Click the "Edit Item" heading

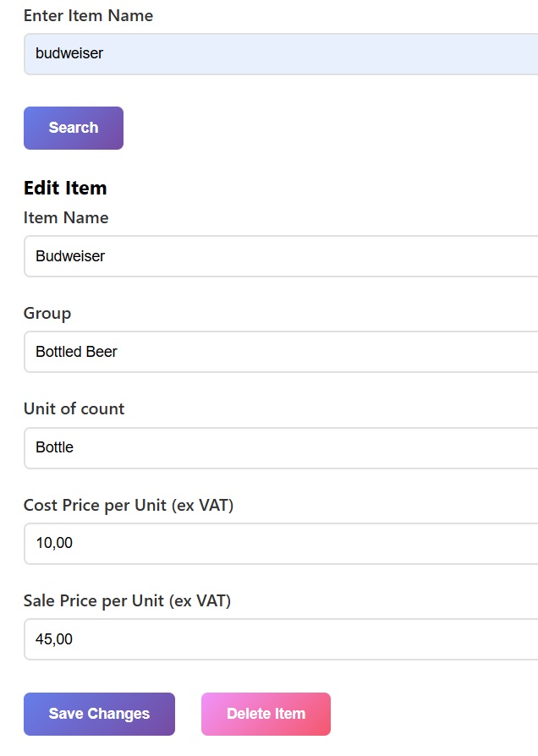65,188
